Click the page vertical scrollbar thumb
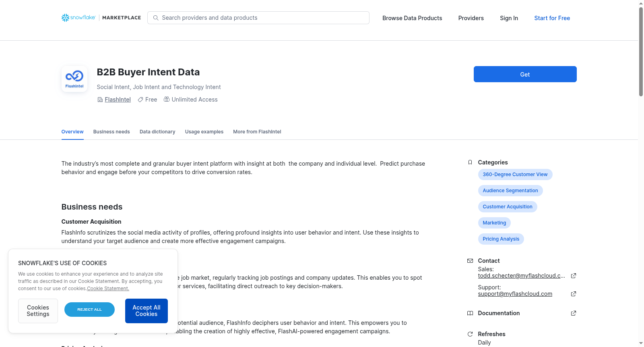 coord(641,52)
